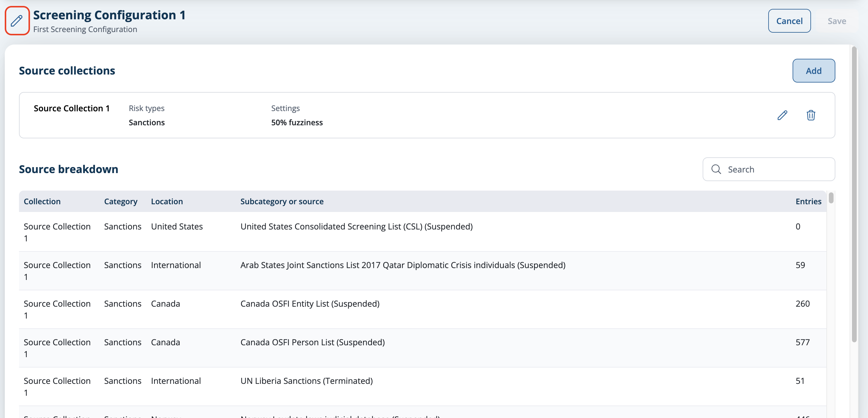Click 'International' in the UN Liberia row
The width and height of the screenshot is (868, 418).
click(x=175, y=381)
